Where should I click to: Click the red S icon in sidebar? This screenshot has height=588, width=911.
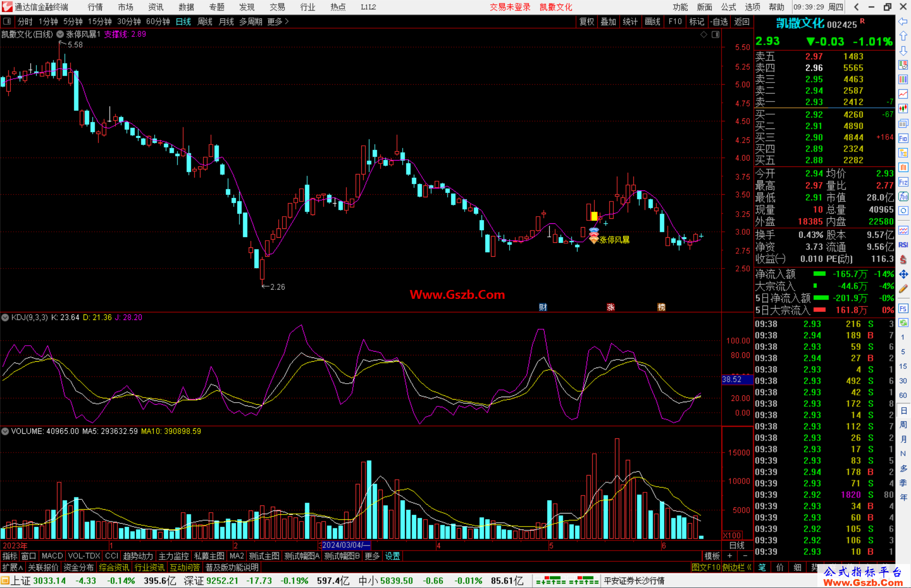pyautogui.click(x=903, y=260)
